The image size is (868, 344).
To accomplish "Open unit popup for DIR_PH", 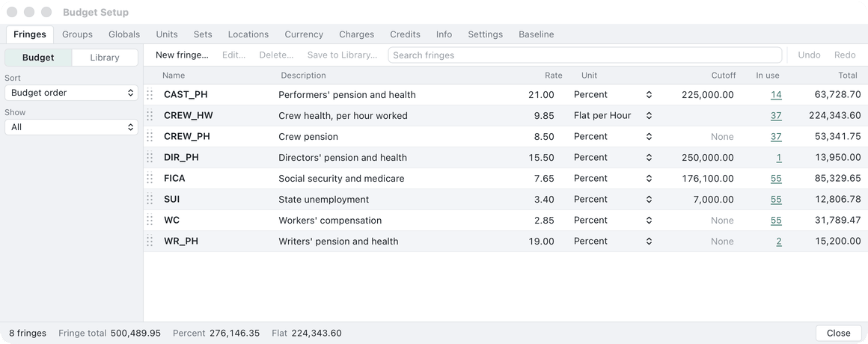I will [613, 158].
